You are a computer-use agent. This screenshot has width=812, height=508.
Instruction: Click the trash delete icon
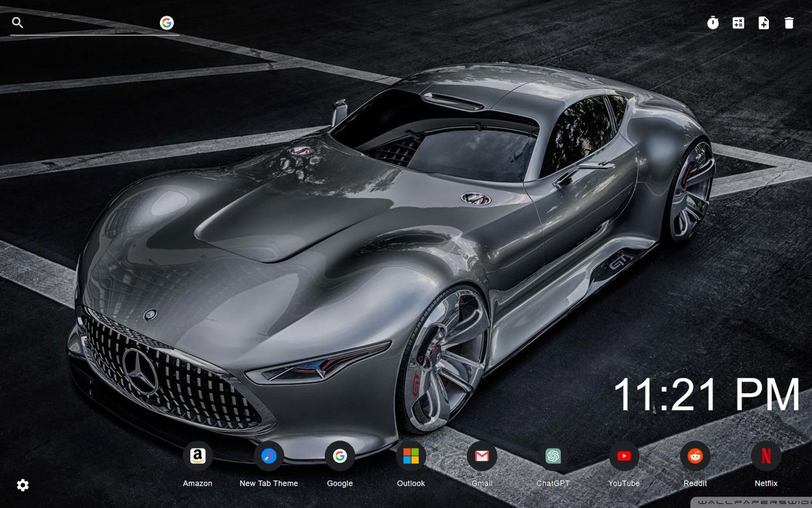[789, 23]
